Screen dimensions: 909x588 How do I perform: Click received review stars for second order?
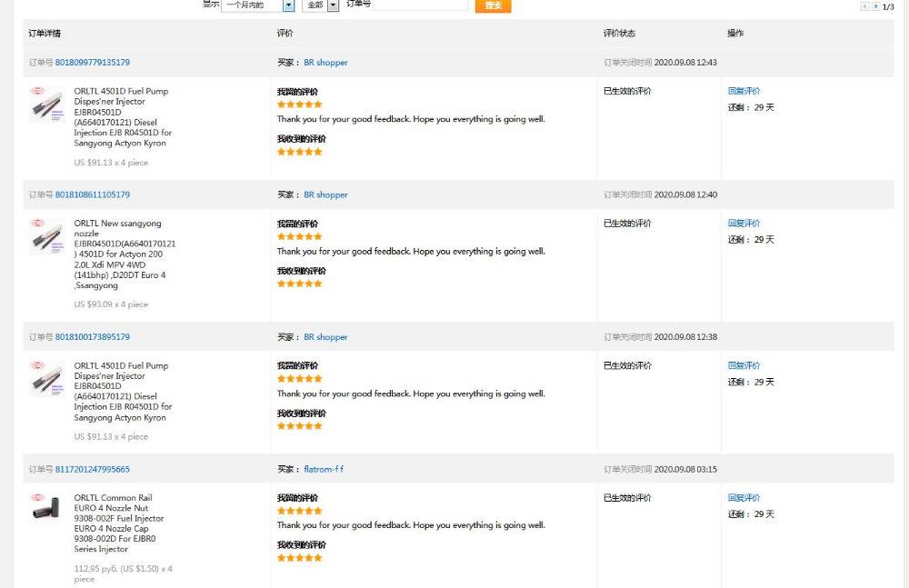[x=299, y=284]
